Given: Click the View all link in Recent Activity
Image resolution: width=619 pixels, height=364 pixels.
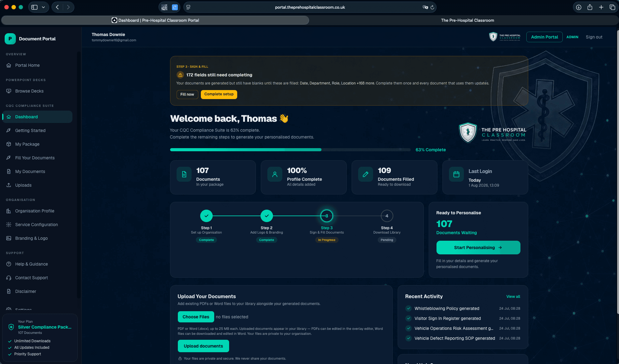Looking at the screenshot, I should click(x=513, y=297).
